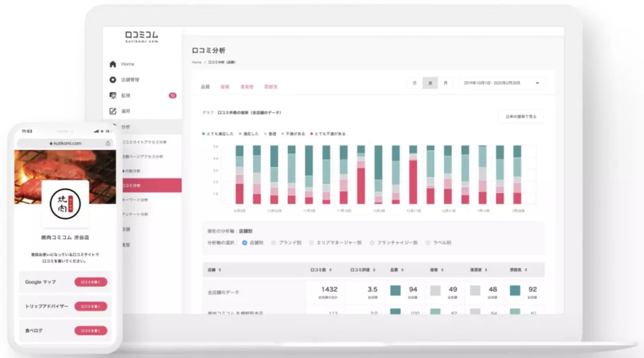Screen dimensions: 644x358
Task: Toggle the 満足した legend series
Action: pos(249,134)
